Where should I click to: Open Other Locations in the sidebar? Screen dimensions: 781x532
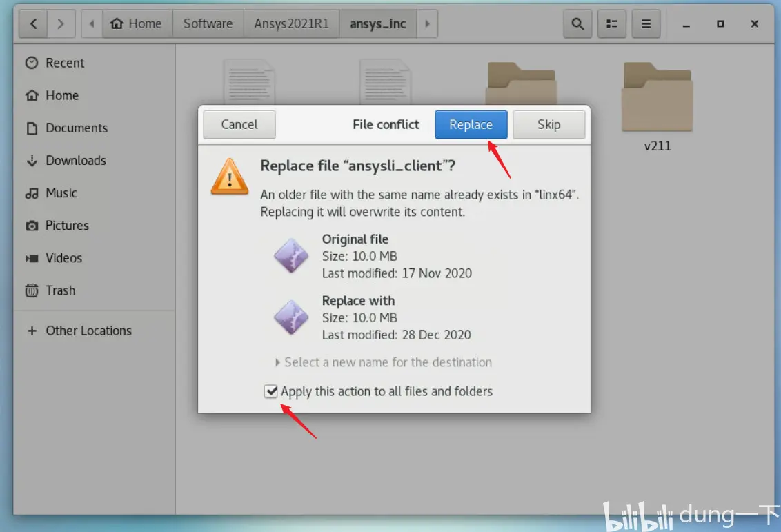(94, 331)
